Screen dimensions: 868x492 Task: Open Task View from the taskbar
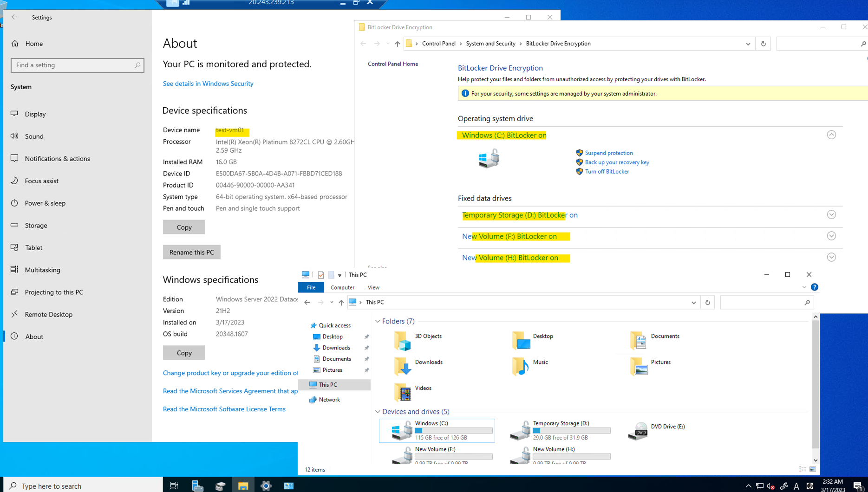[174, 486]
